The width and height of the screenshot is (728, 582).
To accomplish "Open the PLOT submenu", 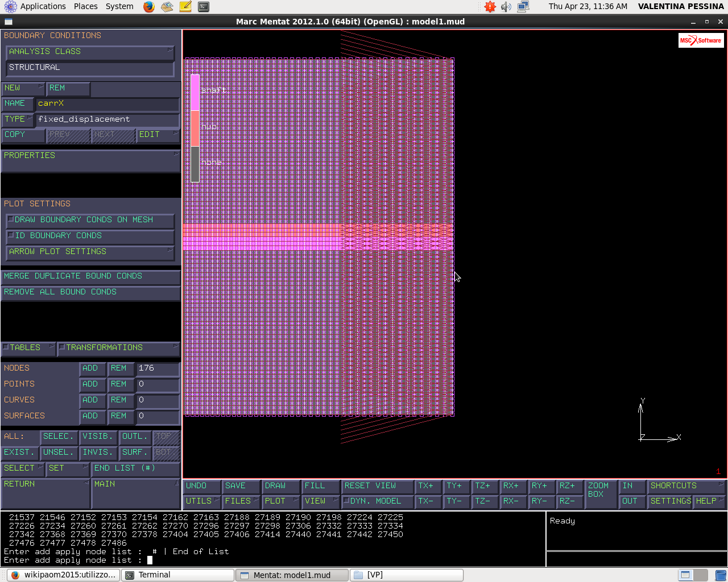I will [282, 501].
